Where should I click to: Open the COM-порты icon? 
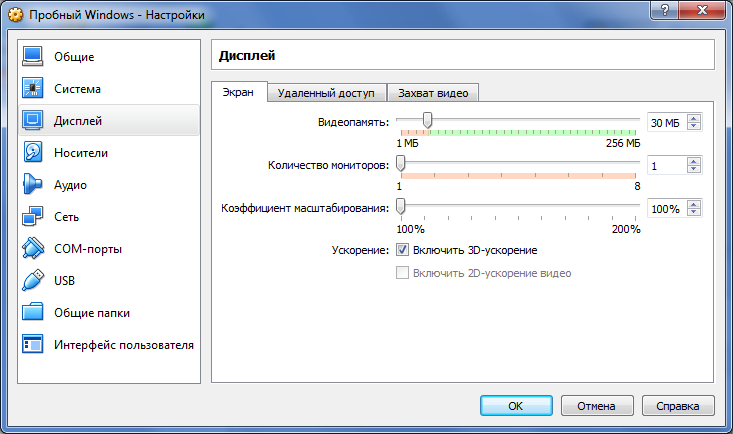coord(33,248)
